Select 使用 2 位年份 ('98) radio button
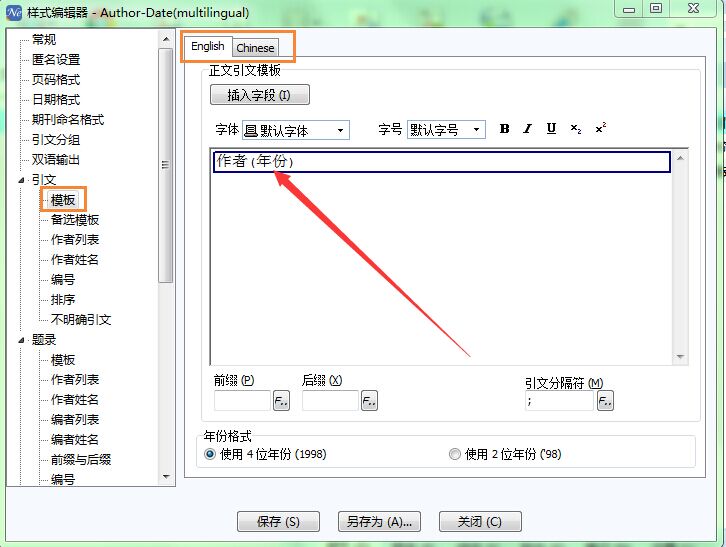Image resolution: width=726 pixels, height=547 pixels. tap(455, 454)
